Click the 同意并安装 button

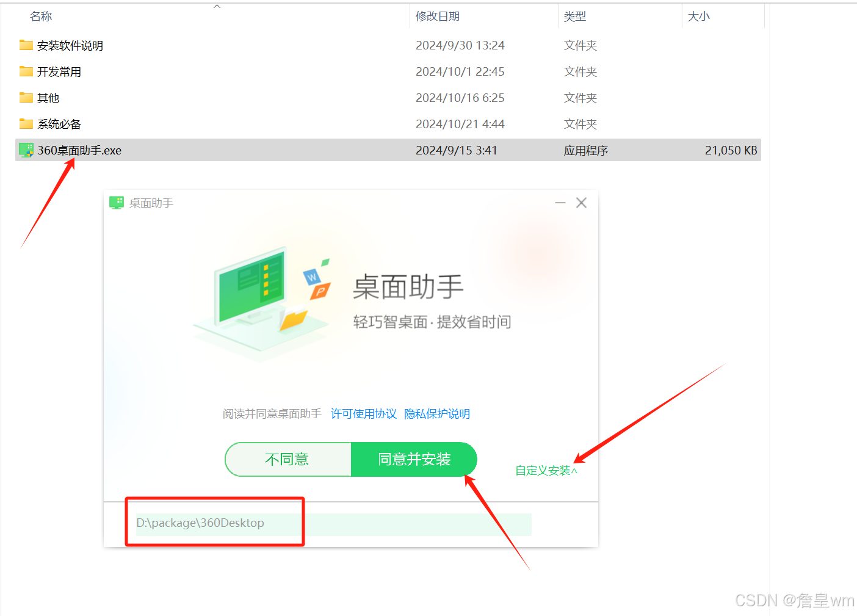pos(414,459)
